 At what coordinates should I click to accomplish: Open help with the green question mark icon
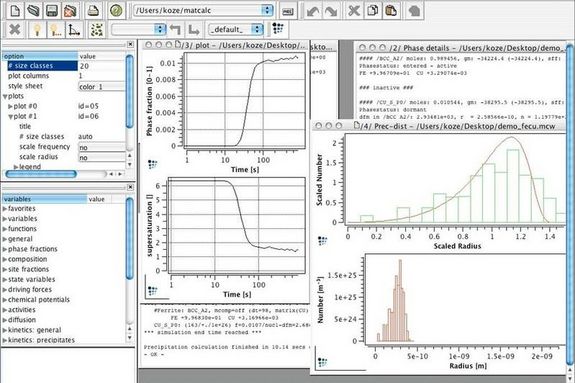point(116,10)
